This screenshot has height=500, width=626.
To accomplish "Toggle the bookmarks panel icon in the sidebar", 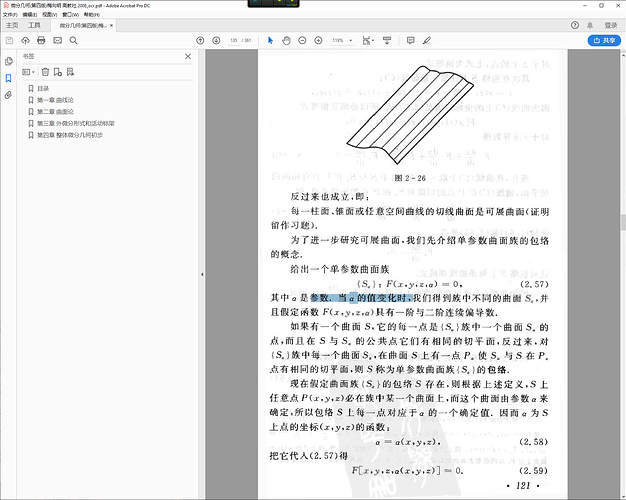I will click(8, 78).
